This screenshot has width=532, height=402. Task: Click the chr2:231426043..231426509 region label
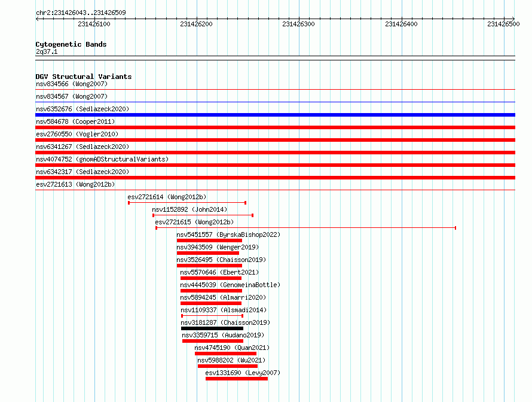click(x=81, y=13)
